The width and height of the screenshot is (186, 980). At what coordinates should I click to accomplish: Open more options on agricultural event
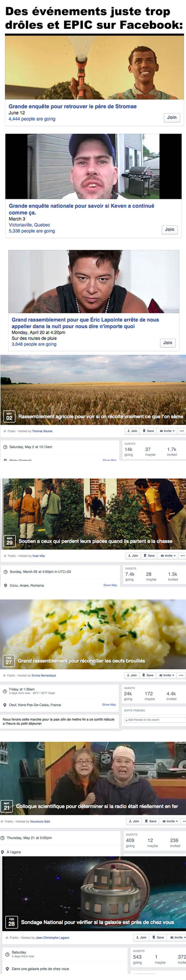(x=181, y=431)
